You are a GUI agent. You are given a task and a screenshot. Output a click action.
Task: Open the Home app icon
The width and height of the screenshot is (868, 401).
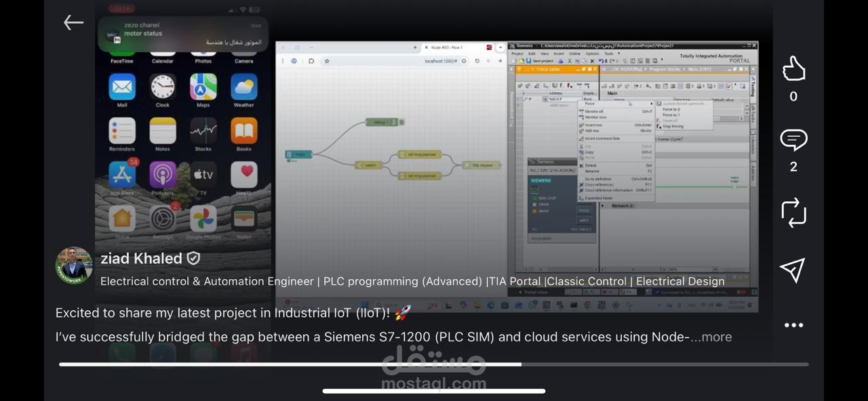coord(122,219)
